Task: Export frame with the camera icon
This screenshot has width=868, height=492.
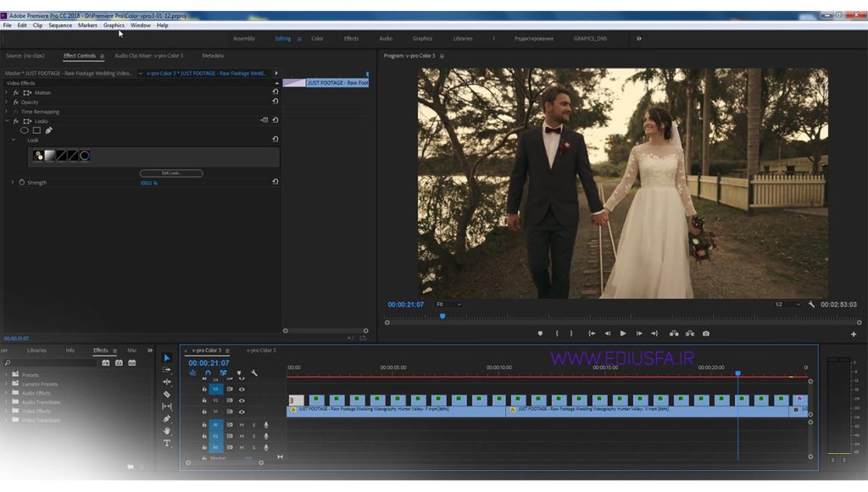Action: click(706, 334)
